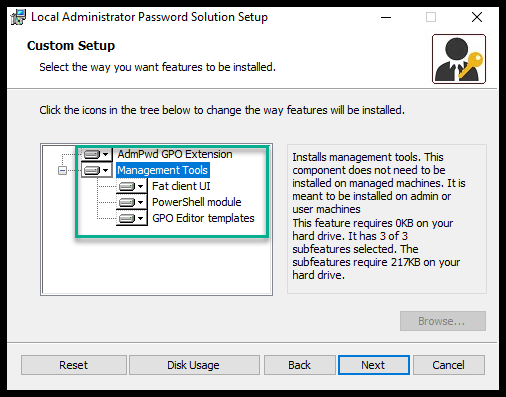The width and height of the screenshot is (506, 397).
Task: Open Management Tools install-state dropdown icon
Action: (97, 170)
